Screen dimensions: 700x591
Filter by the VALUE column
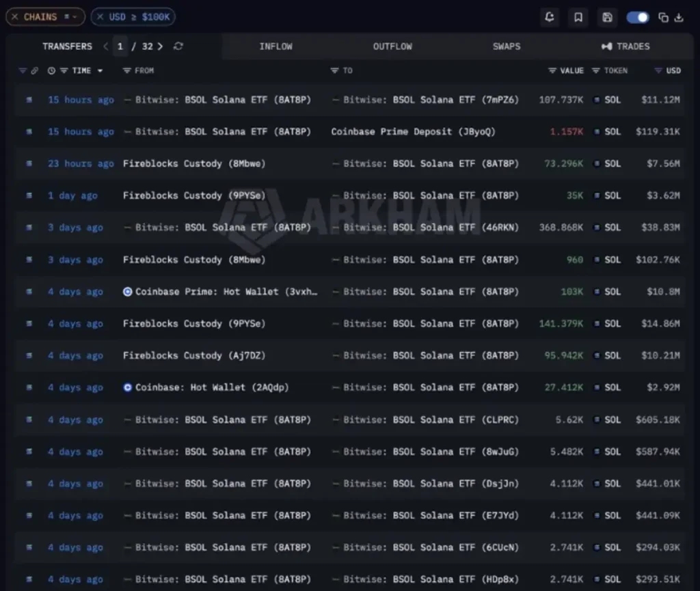[x=552, y=70]
